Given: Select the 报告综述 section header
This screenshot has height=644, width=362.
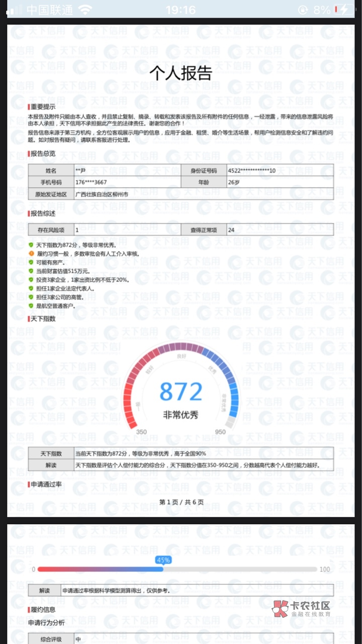Looking at the screenshot, I should click(x=43, y=213).
